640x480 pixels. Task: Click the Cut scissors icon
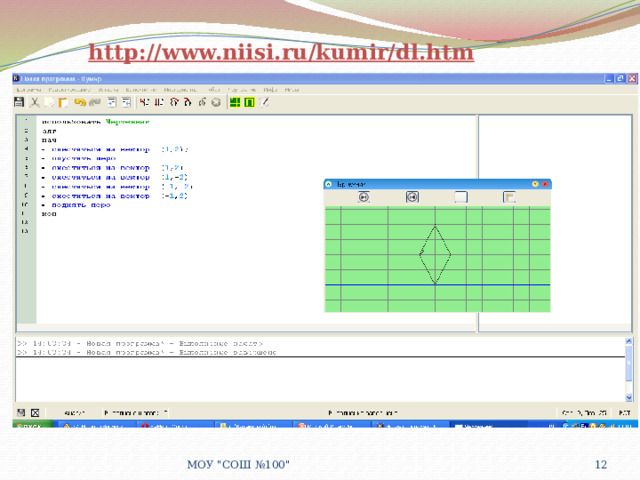[34, 102]
